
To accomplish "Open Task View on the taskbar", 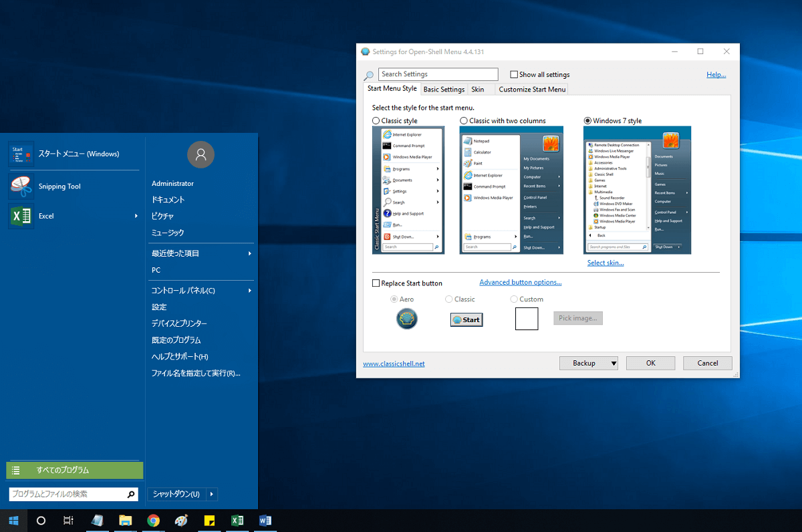I will [x=68, y=520].
